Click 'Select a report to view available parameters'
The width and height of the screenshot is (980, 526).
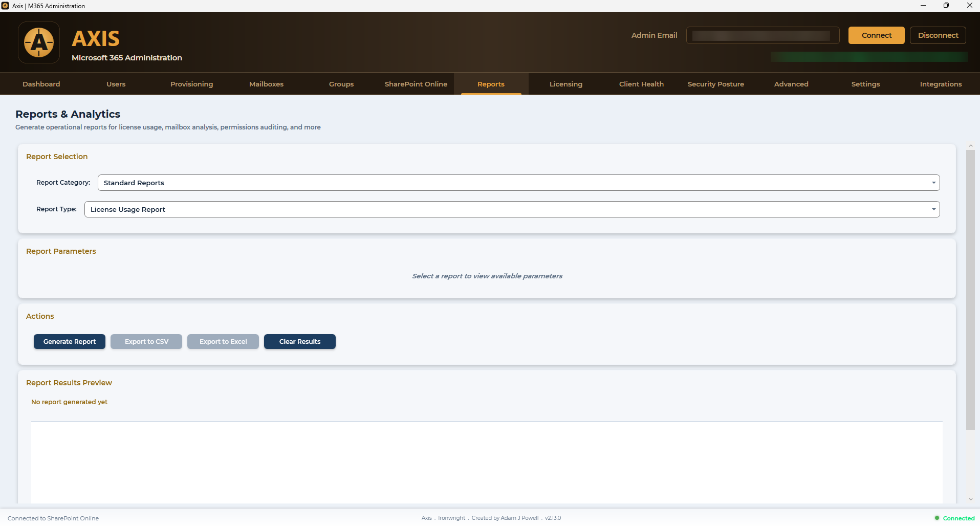[487, 276]
